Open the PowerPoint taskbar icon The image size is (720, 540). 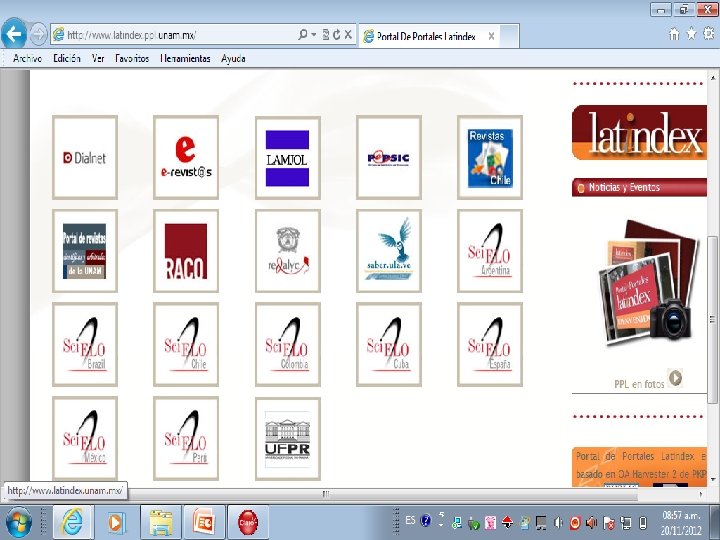(x=204, y=522)
